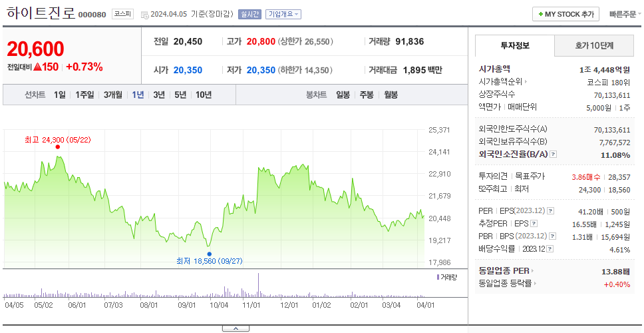
Task: Click the 거래량 value 91,836
Action: click(x=409, y=41)
